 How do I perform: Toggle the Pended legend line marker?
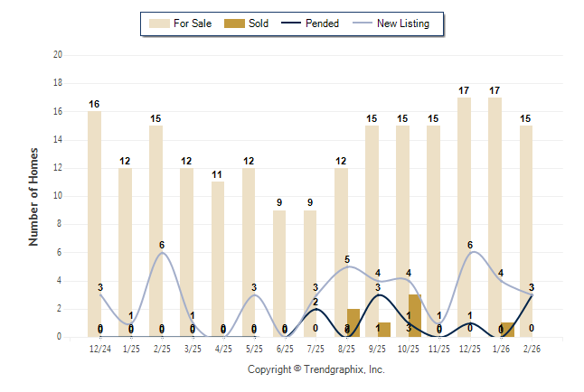[x=289, y=23]
